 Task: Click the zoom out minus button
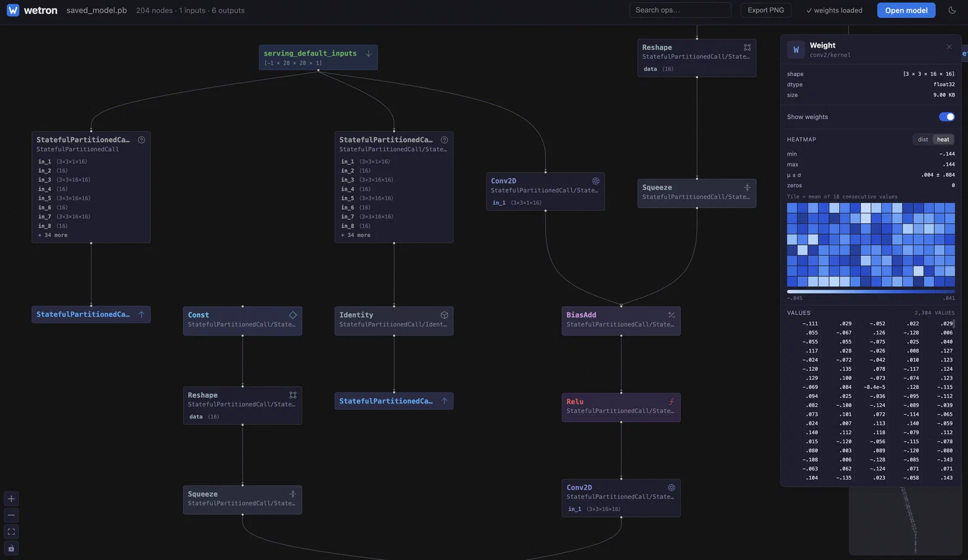point(11,515)
